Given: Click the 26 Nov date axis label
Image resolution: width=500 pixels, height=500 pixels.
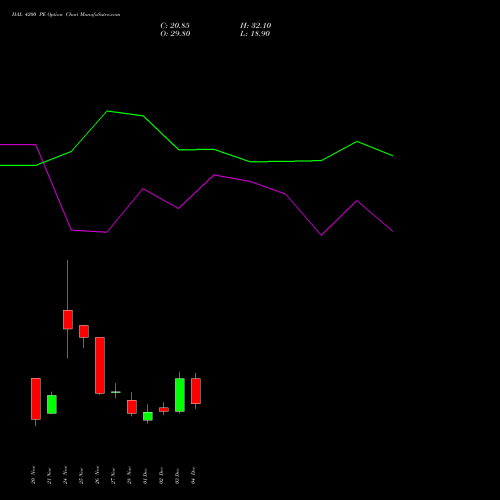Looking at the screenshot, I should (97, 475).
